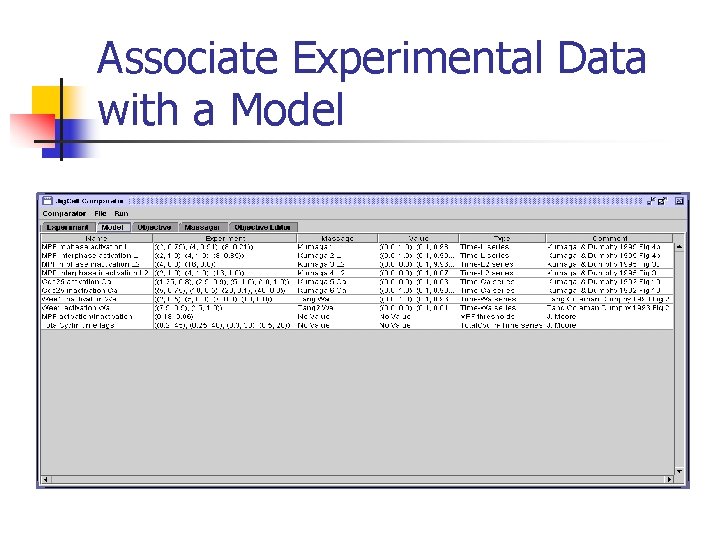Close the JigCell Comparator window
The height and width of the screenshot is (540, 720).
click(679, 201)
